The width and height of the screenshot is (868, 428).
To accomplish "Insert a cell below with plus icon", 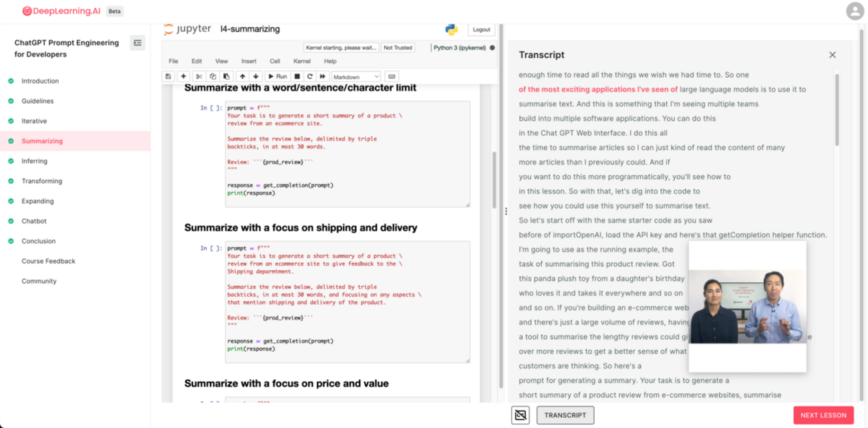I will tap(184, 76).
